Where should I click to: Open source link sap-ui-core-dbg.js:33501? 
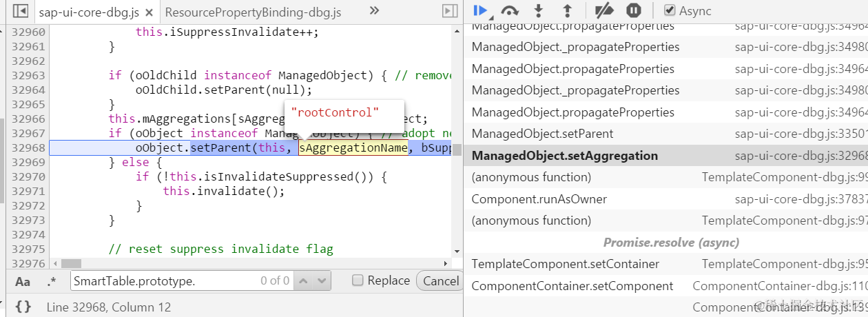click(x=800, y=134)
